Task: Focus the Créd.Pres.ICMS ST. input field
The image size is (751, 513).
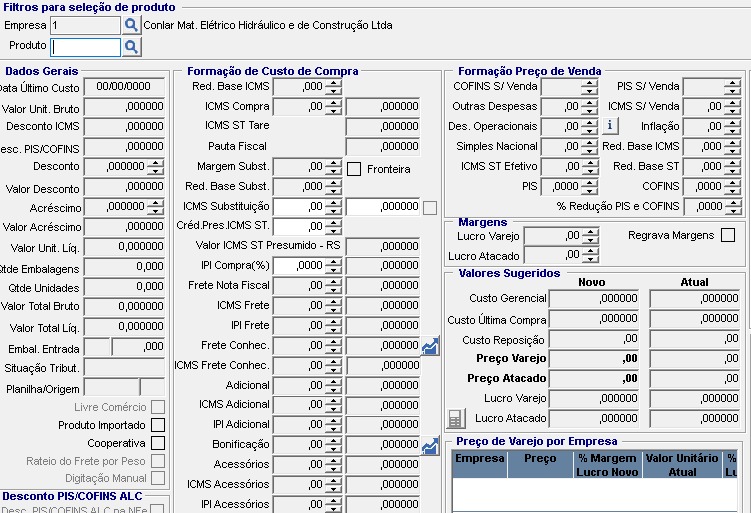Action: click(x=298, y=226)
